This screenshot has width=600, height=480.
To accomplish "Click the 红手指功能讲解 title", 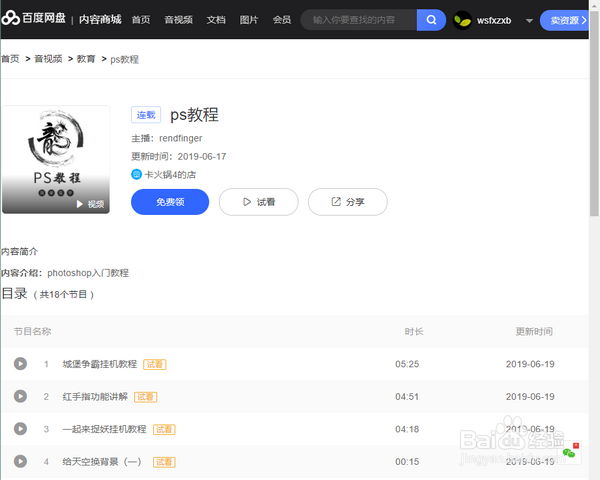I will click(x=95, y=397).
